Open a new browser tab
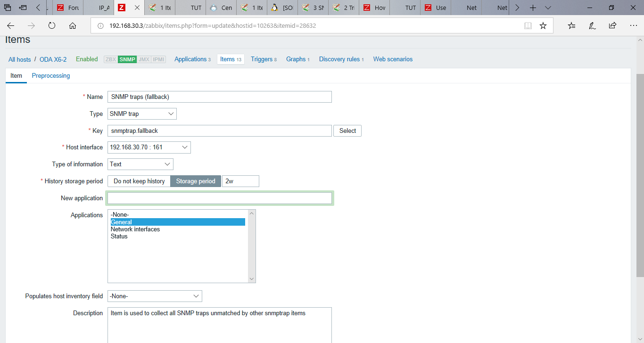644x343 pixels. [533, 8]
